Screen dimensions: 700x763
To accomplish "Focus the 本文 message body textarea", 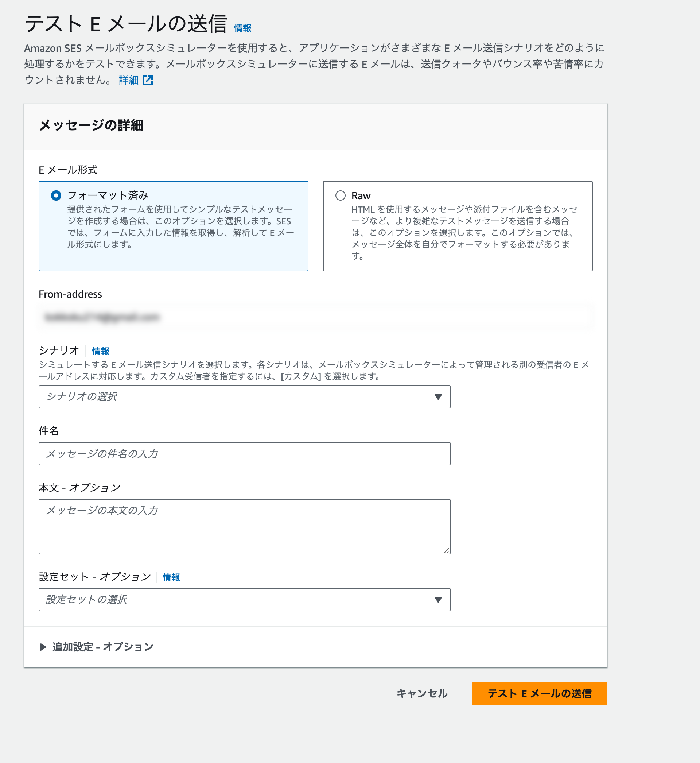I will (244, 526).
